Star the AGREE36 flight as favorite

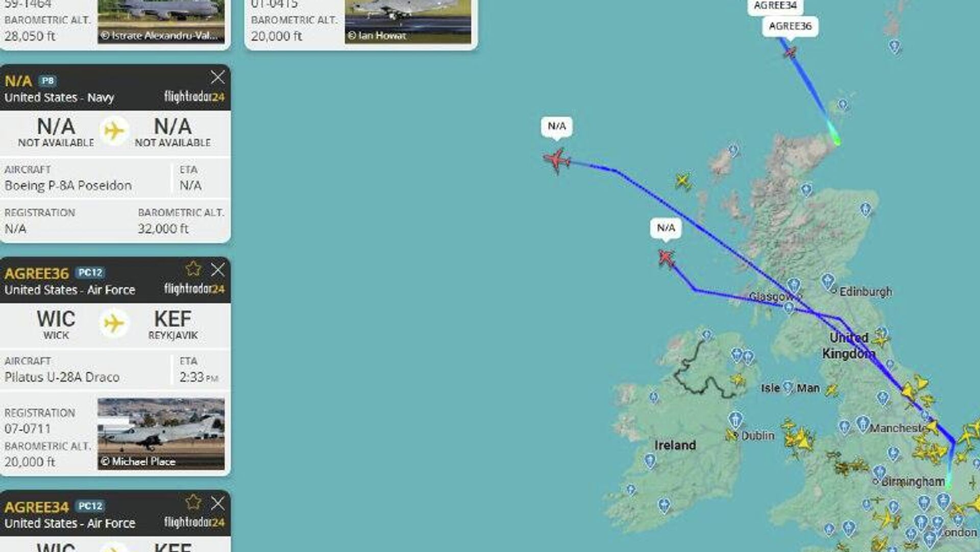[193, 269]
